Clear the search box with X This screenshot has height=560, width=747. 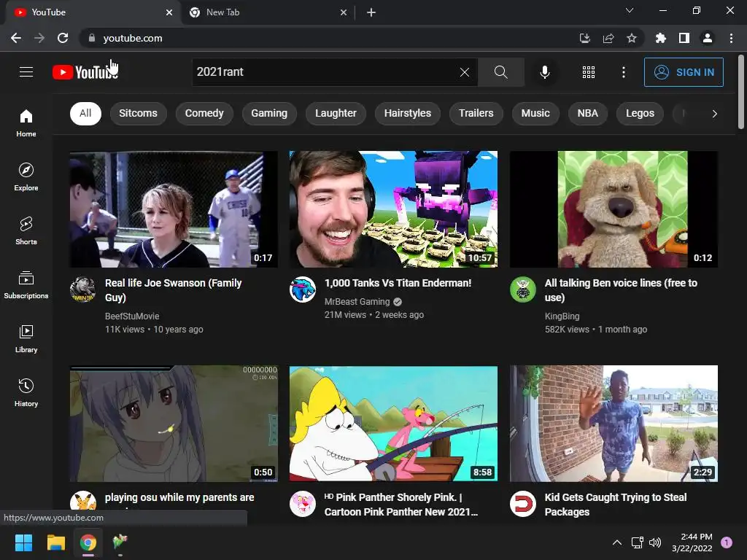coord(465,72)
